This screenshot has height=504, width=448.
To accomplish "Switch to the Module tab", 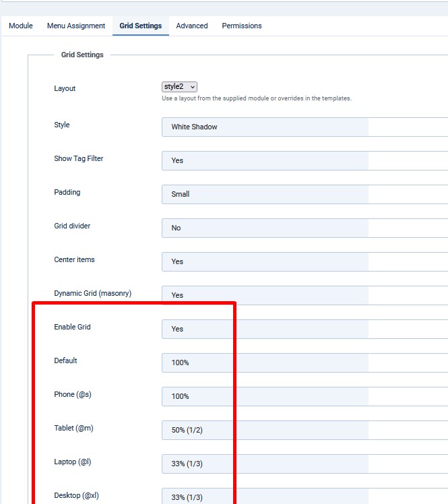I will 21,26.
